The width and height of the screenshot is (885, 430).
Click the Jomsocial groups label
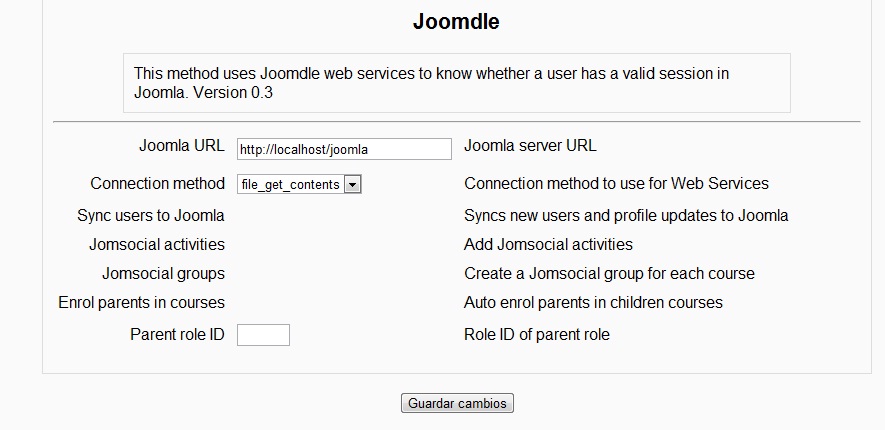point(163,273)
